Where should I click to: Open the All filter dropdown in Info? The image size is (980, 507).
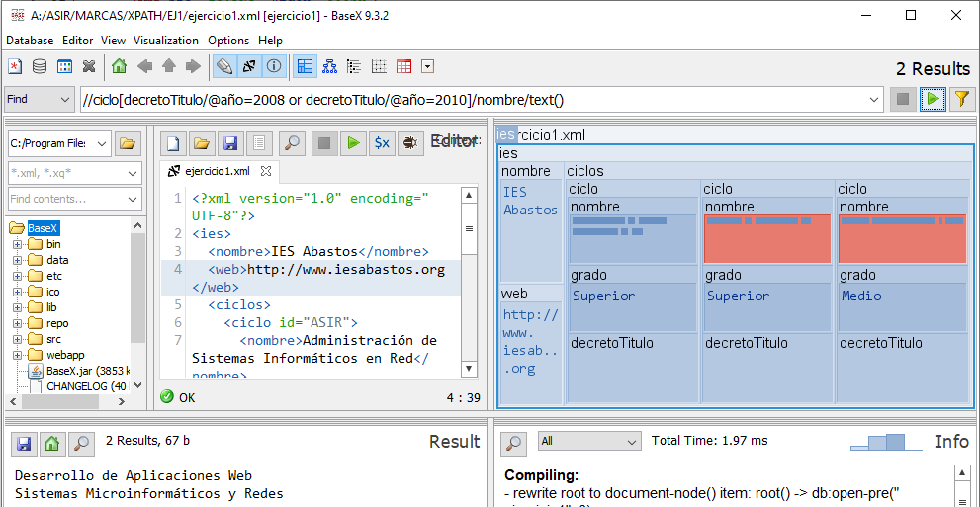pos(588,441)
